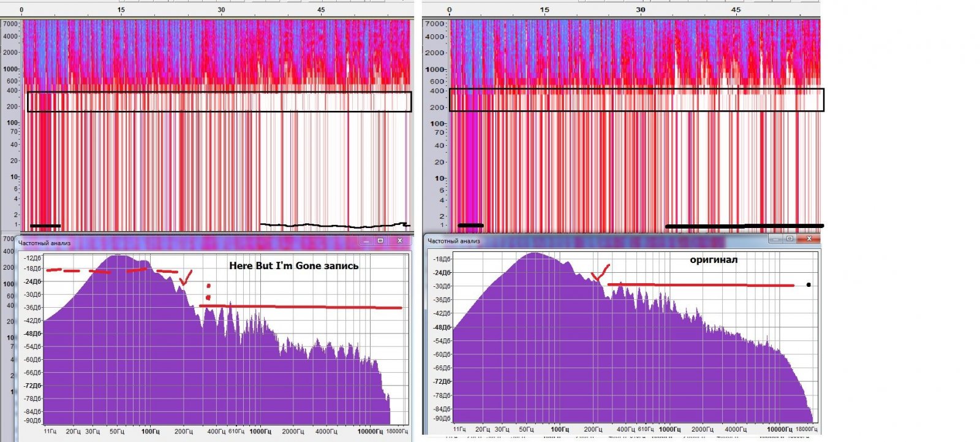This screenshot has width=980, height=442.
Task: Click the 30 second mark on left timeline ruler
Action: 221,10
